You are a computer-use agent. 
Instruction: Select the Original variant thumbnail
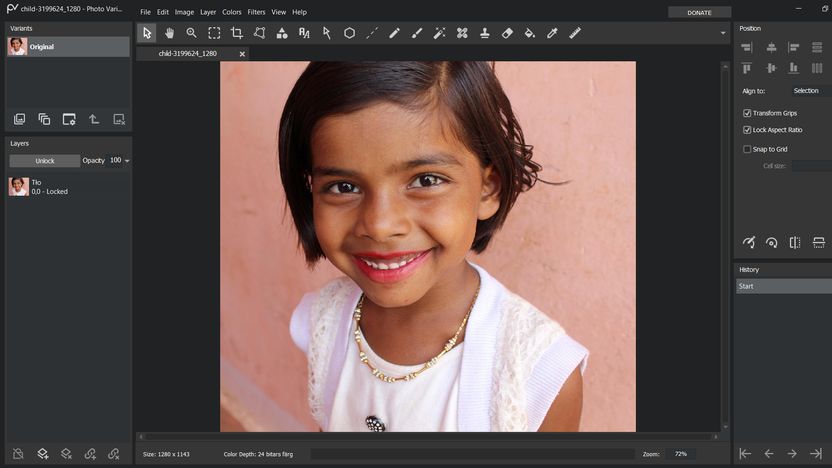(x=18, y=47)
